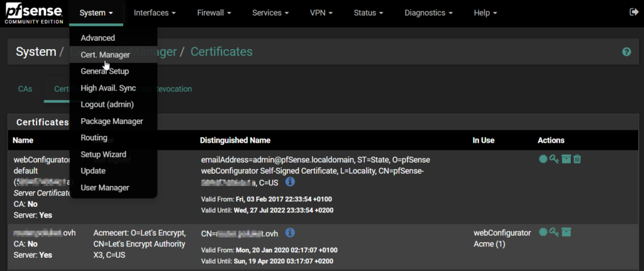Click the Valid From 03 Feb 2017 date
Screen dimensions: 644x271
tap(284, 199)
